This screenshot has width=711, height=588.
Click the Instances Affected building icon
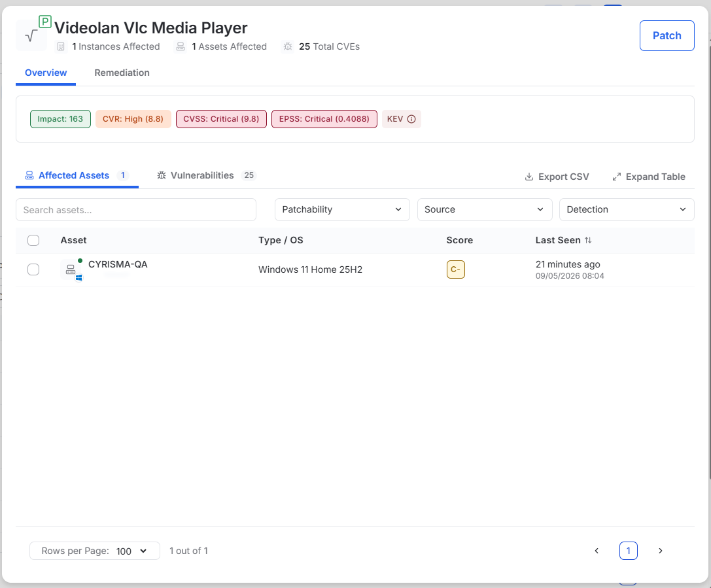pyautogui.click(x=61, y=46)
